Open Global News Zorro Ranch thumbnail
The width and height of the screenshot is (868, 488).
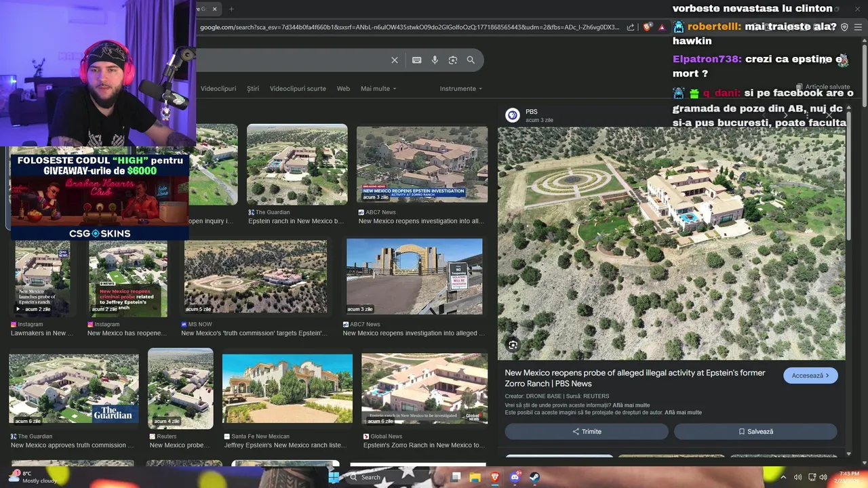tap(425, 388)
